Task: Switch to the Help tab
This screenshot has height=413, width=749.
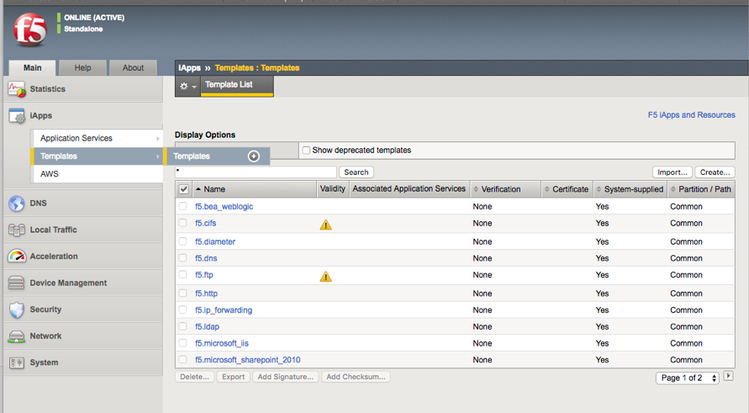Action: point(83,68)
